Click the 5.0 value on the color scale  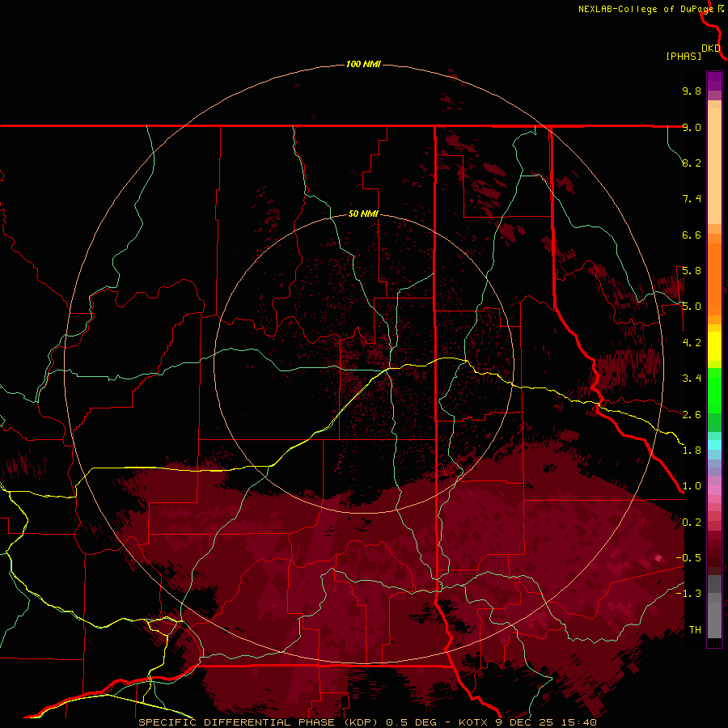692,307
